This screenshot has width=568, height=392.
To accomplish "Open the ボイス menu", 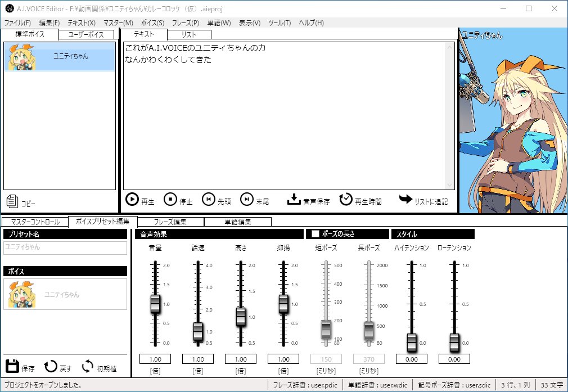I will coord(154,23).
